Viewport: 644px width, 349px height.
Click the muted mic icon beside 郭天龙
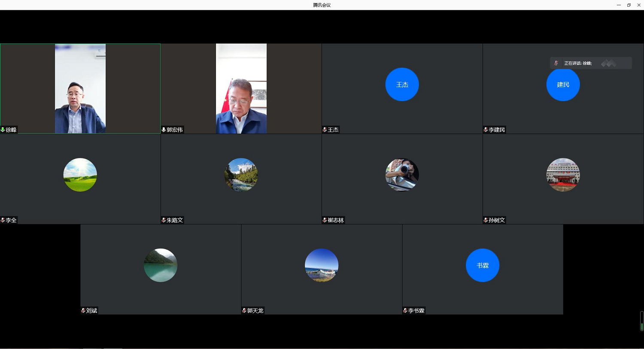(x=244, y=310)
